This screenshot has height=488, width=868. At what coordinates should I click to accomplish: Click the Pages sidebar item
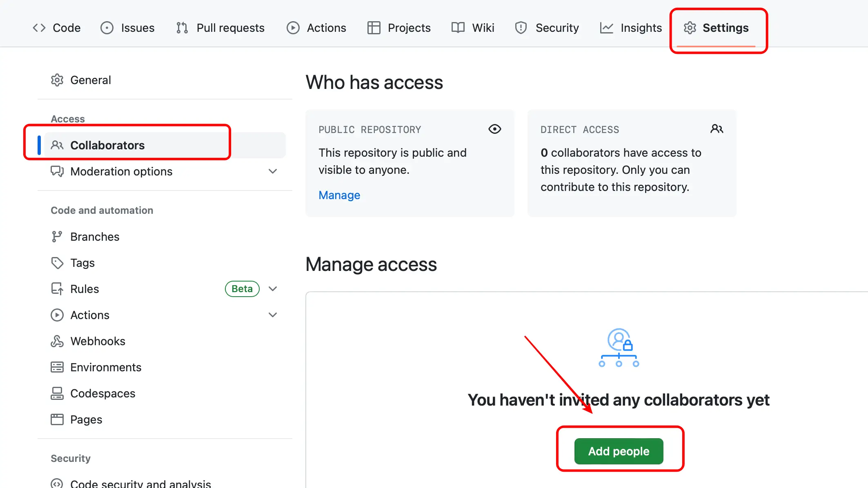86,419
